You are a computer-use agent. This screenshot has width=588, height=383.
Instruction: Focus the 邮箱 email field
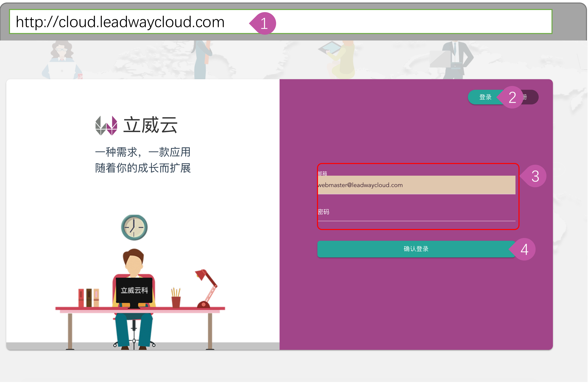[416, 185]
